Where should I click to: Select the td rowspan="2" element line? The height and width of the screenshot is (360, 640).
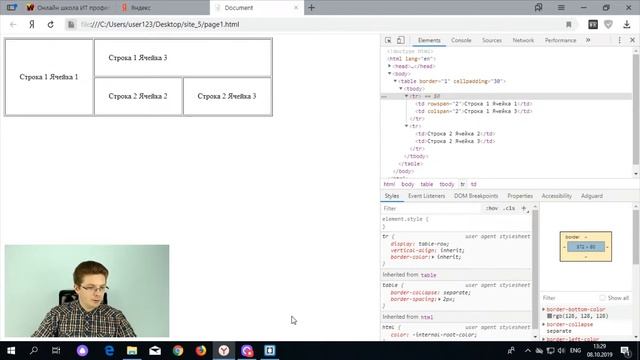(473, 104)
